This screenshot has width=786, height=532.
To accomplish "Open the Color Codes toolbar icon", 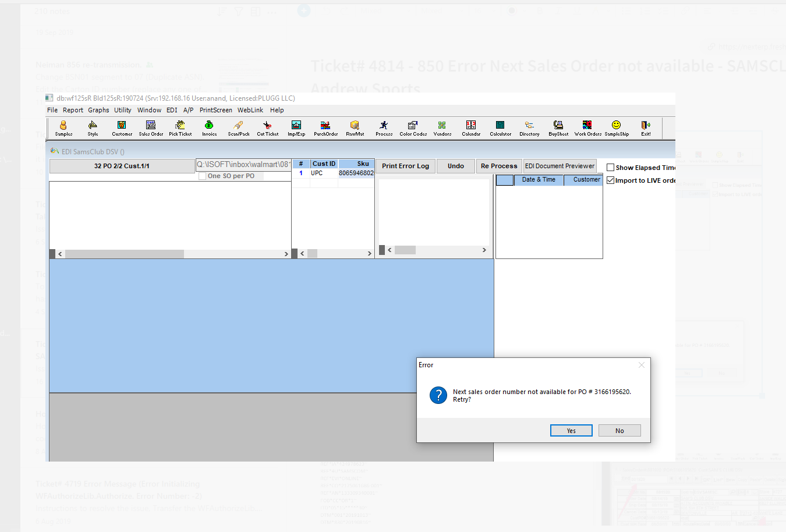I will click(413, 128).
